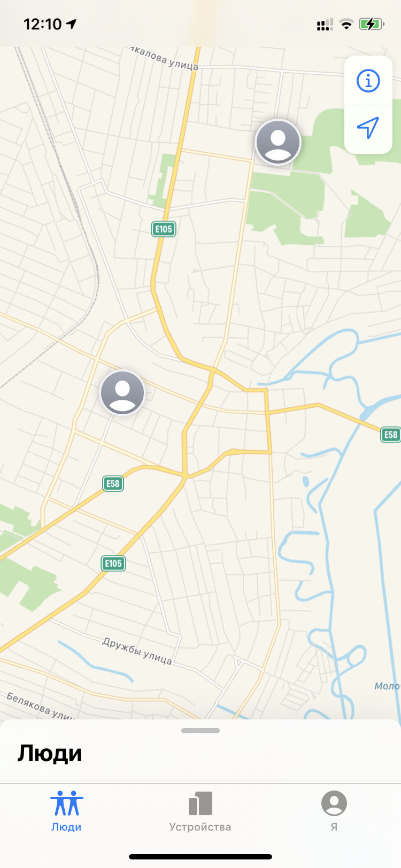This screenshot has height=868, width=401.
Task: Tap the Дружбы улица street label
Action: point(137,651)
